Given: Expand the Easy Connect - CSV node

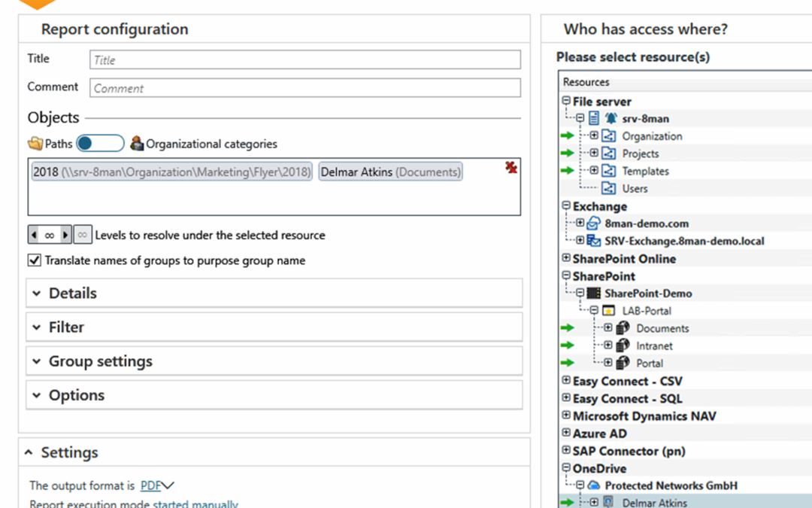Looking at the screenshot, I should (x=566, y=380).
